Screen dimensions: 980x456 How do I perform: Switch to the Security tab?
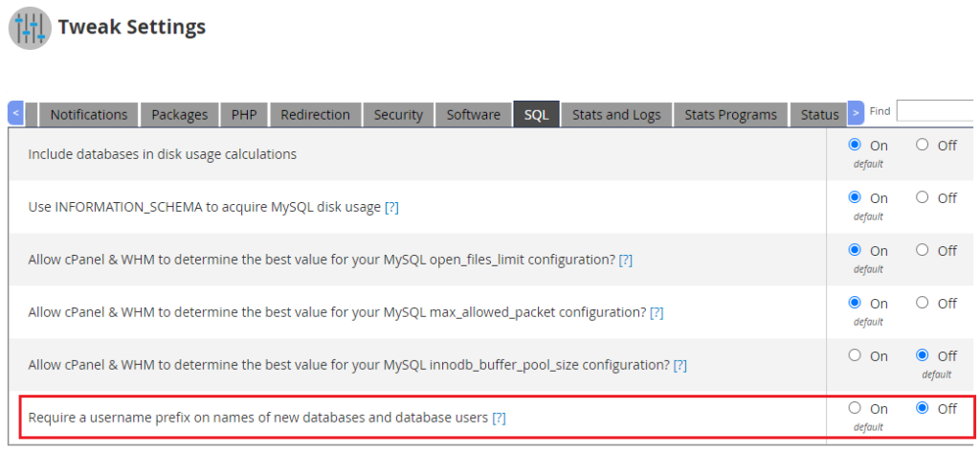[x=398, y=115]
